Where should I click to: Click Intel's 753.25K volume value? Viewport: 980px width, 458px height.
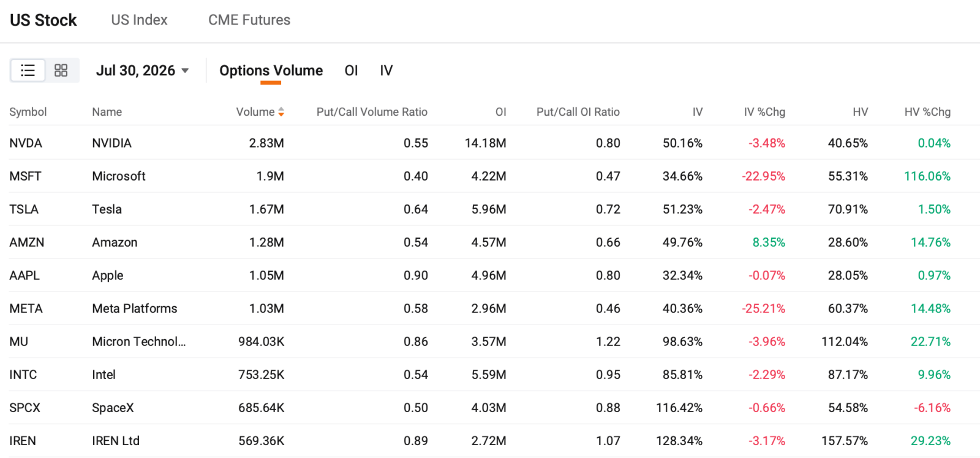tap(262, 375)
